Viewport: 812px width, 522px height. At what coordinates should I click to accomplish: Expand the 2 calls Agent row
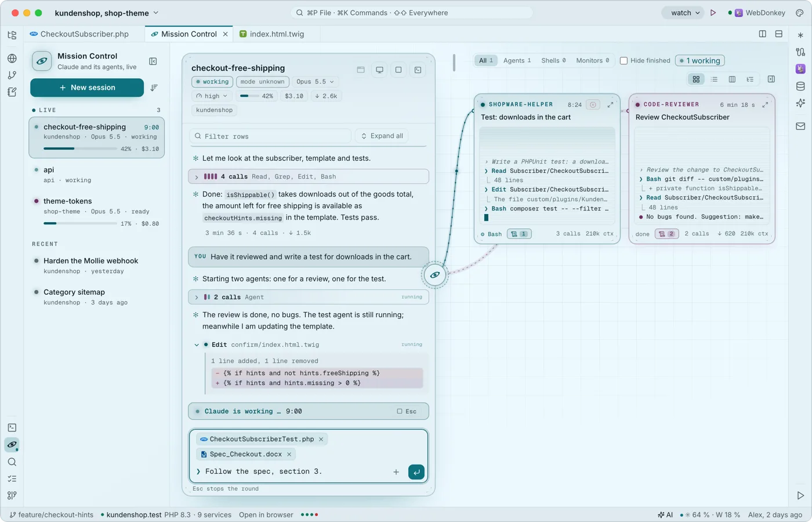pos(309,297)
